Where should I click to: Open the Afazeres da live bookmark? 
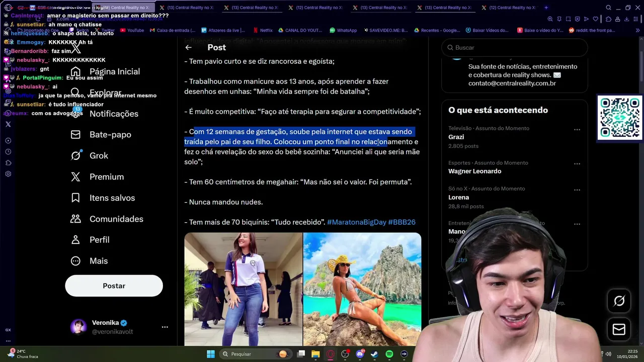tap(223, 30)
